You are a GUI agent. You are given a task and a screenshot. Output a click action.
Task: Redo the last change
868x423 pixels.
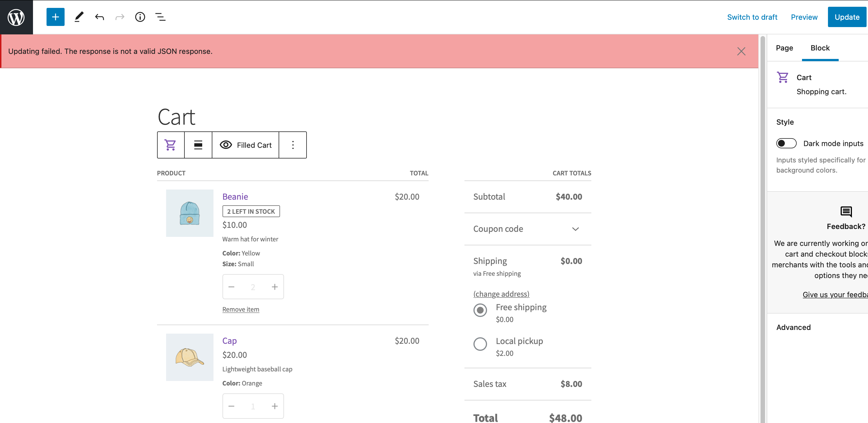pyautogui.click(x=120, y=17)
